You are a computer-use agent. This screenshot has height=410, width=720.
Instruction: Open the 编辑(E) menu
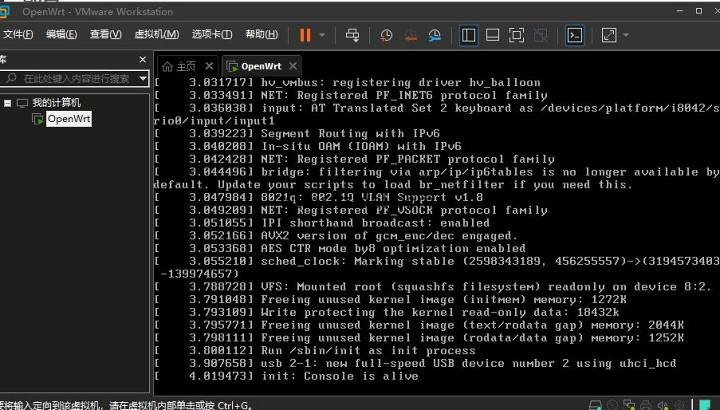62,34
